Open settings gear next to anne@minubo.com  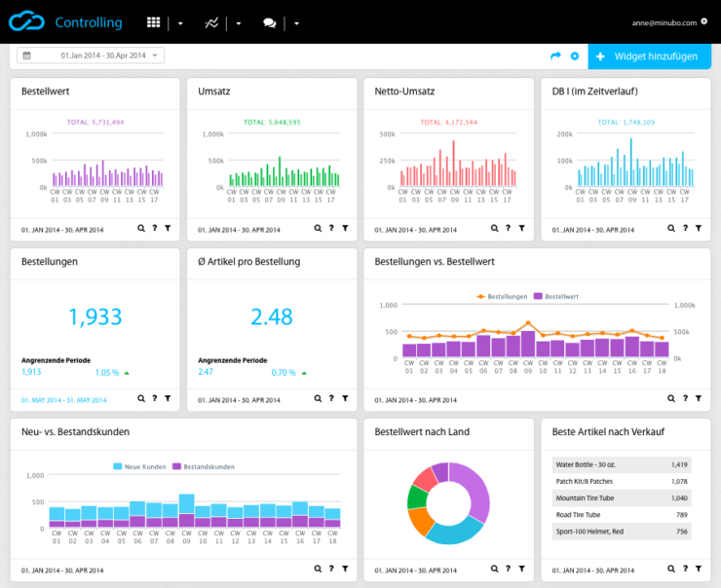click(x=704, y=21)
